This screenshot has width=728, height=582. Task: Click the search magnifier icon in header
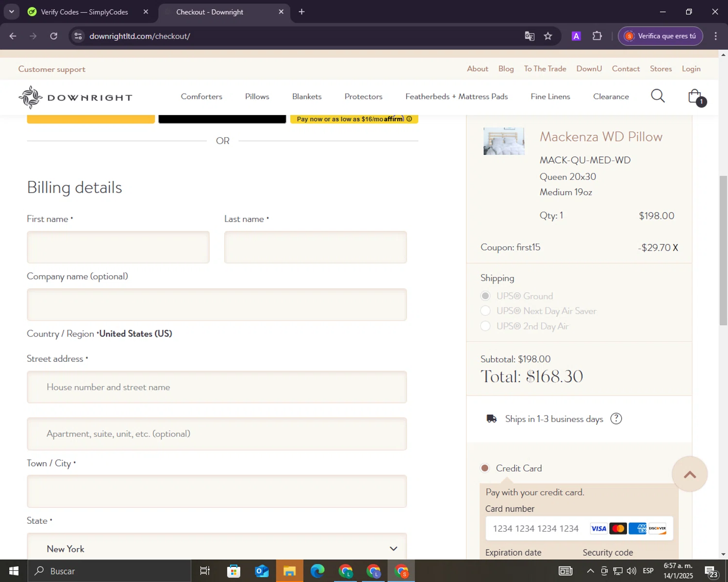(x=658, y=96)
